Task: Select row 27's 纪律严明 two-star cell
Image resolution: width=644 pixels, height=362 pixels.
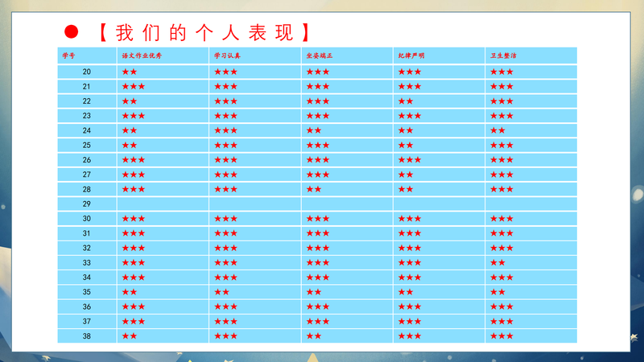Action: 439,175
